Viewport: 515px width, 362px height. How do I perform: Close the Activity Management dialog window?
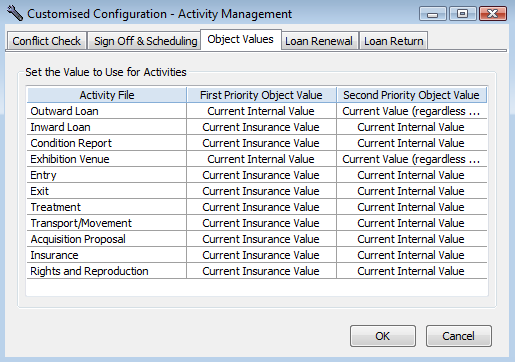tap(493, 14)
